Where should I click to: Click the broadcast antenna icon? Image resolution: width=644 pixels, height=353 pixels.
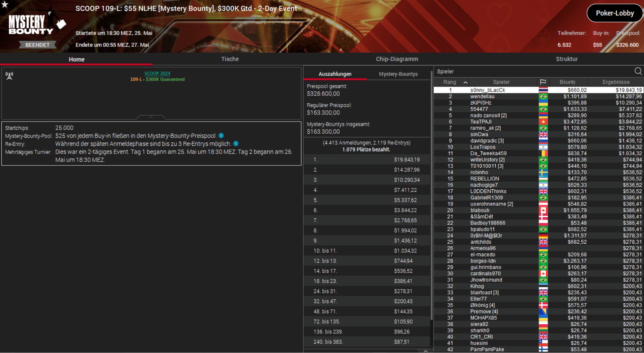tap(9, 76)
